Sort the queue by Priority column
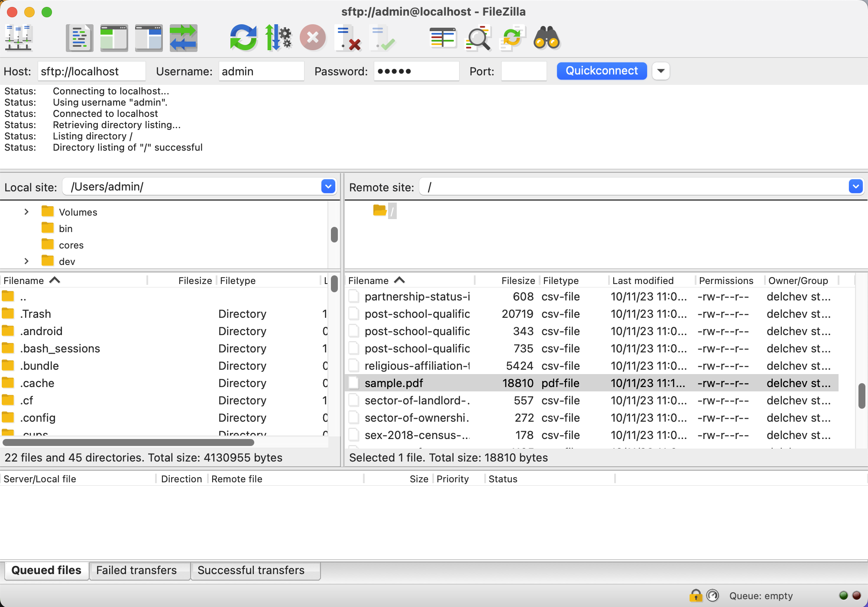Screen dimensions: 868x607 point(458,479)
